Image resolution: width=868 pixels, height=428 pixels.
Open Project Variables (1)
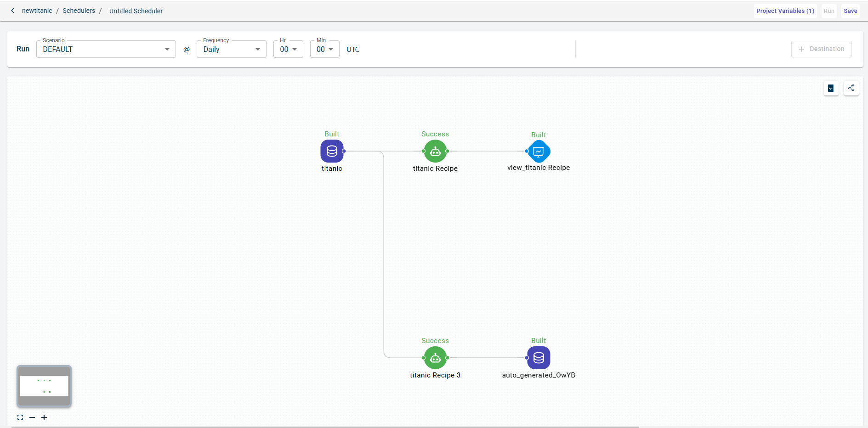coord(785,11)
